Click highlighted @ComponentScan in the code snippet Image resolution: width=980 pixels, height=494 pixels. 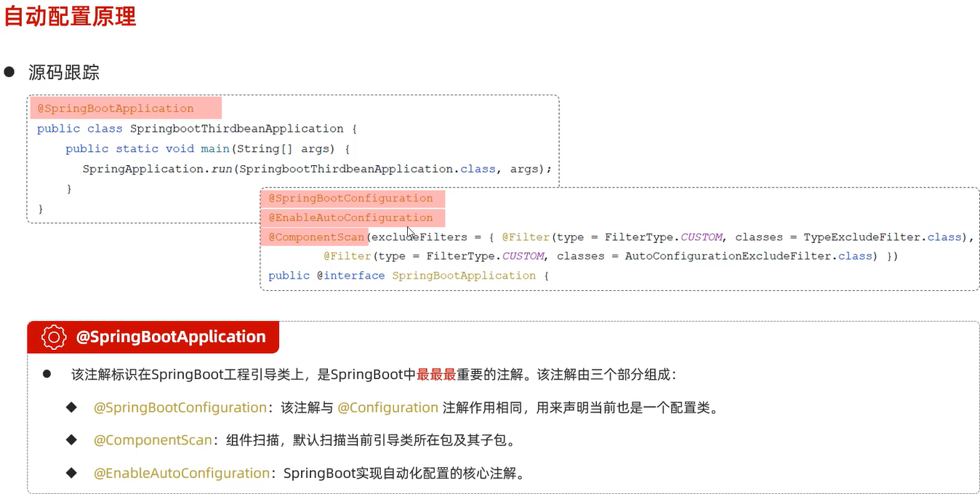point(316,237)
